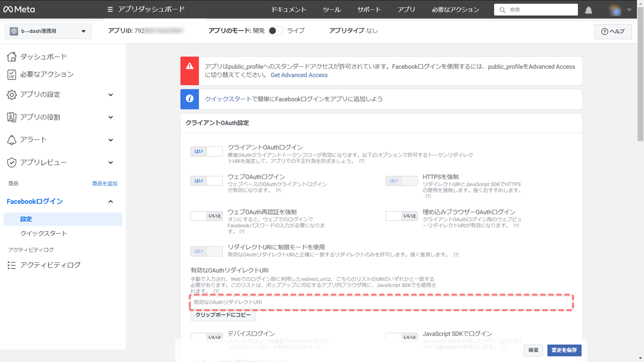Screen dimensions: 644x362
Task: Click the list icon beside アクティビティログ
Action: pos(12,265)
